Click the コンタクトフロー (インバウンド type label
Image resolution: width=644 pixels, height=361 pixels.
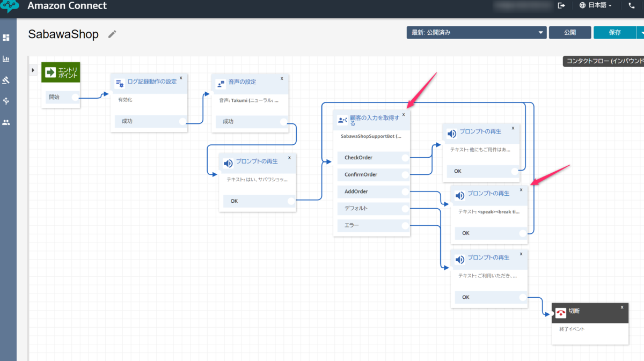(605, 61)
